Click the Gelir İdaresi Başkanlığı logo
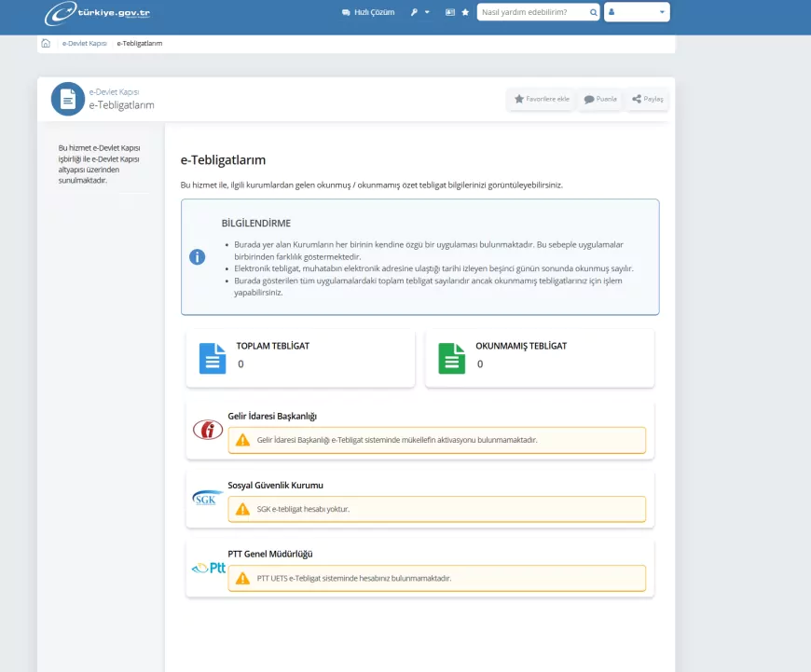Viewport: 811px width, 672px height. coord(207,430)
